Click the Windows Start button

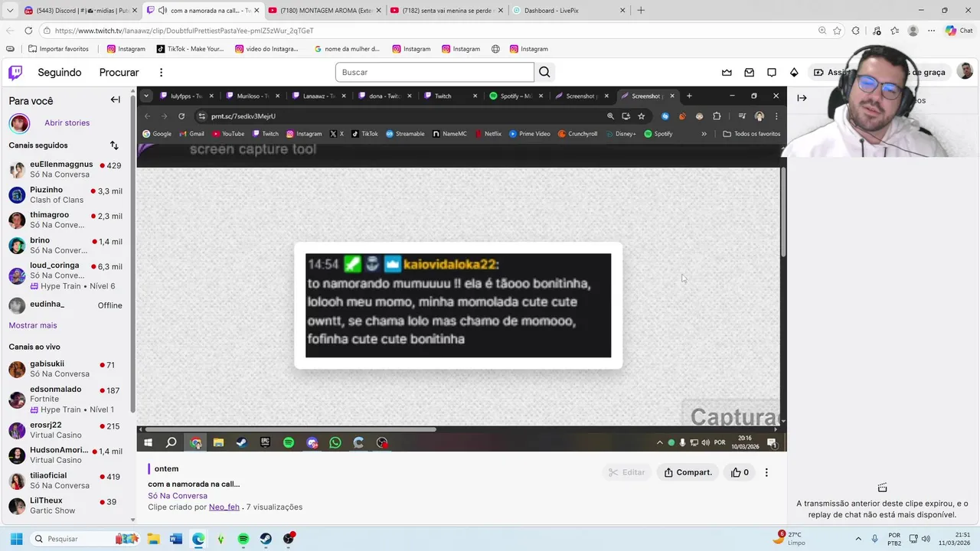(16, 539)
